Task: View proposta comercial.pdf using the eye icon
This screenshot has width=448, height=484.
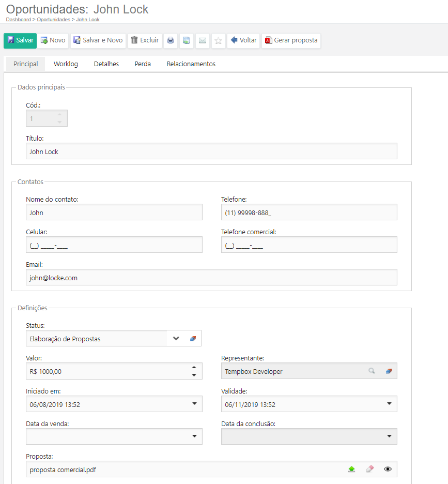Action: [388, 469]
